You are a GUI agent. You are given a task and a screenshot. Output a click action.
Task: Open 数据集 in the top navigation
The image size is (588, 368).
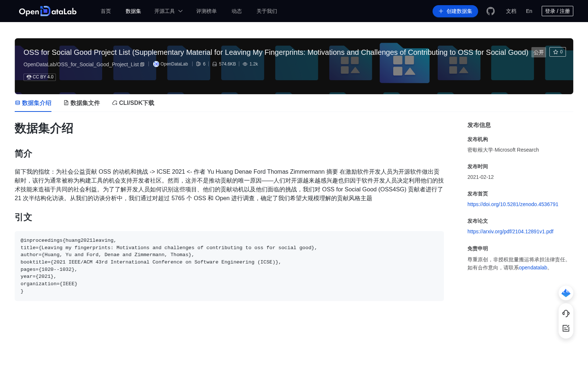(x=133, y=11)
